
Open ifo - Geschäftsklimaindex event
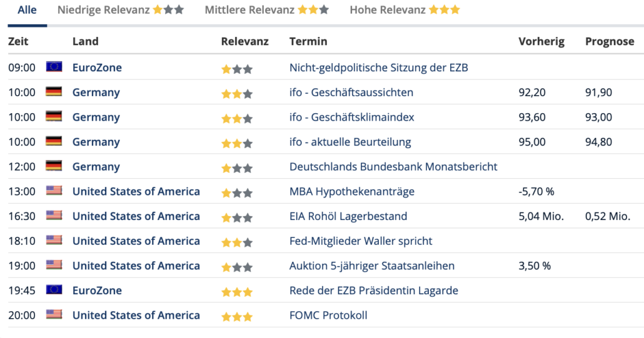coord(351,117)
